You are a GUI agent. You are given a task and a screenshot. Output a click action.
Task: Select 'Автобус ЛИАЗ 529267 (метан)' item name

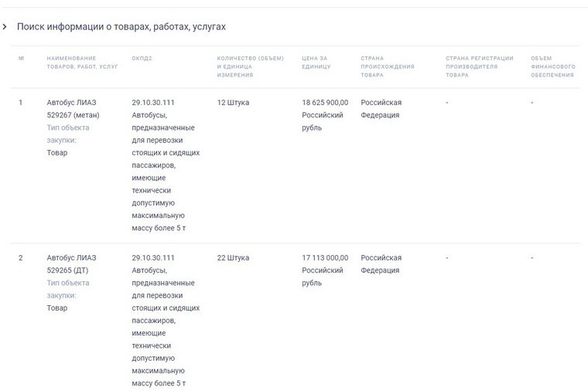click(x=73, y=109)
